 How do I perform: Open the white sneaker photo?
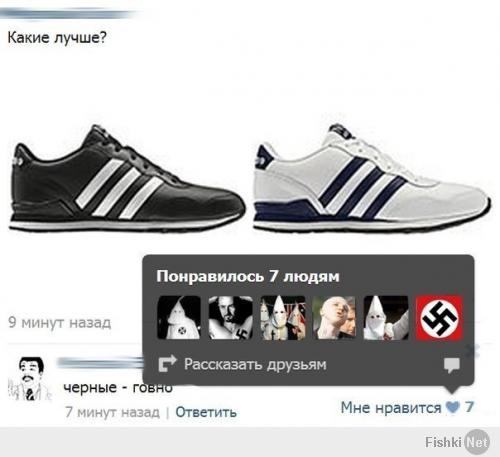[372, 178]
